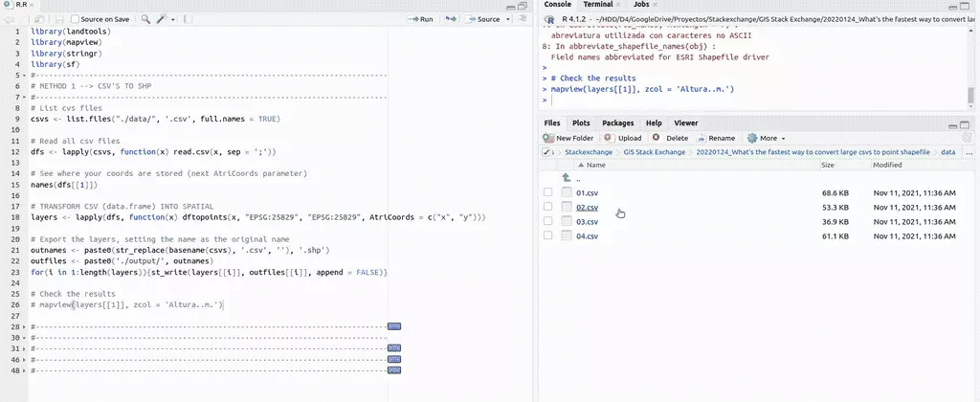Open the Viewer tab
The height and width of the screenshot is (402, 980).
coord(686,123)
